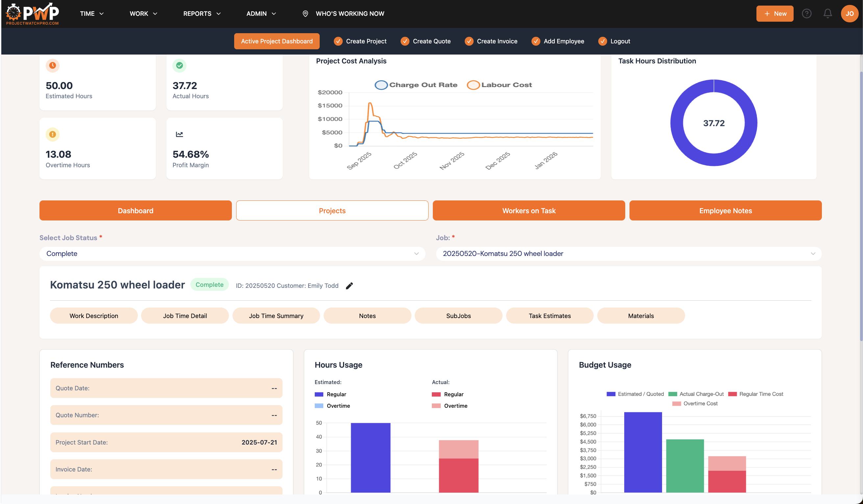Viewport: 863px width, 504px height.
Task: Click the warning icon on Overtime Hours card
Action: pos(52,134)
